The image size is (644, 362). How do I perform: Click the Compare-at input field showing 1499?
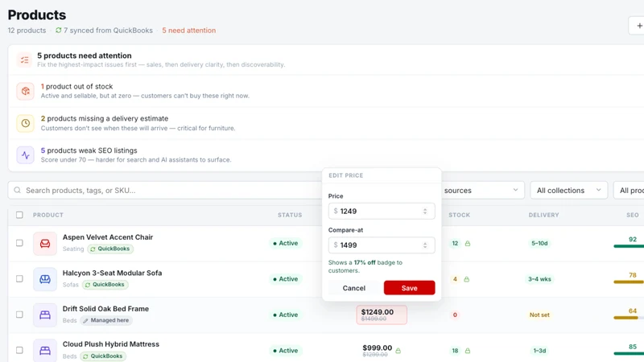[382, 245]
